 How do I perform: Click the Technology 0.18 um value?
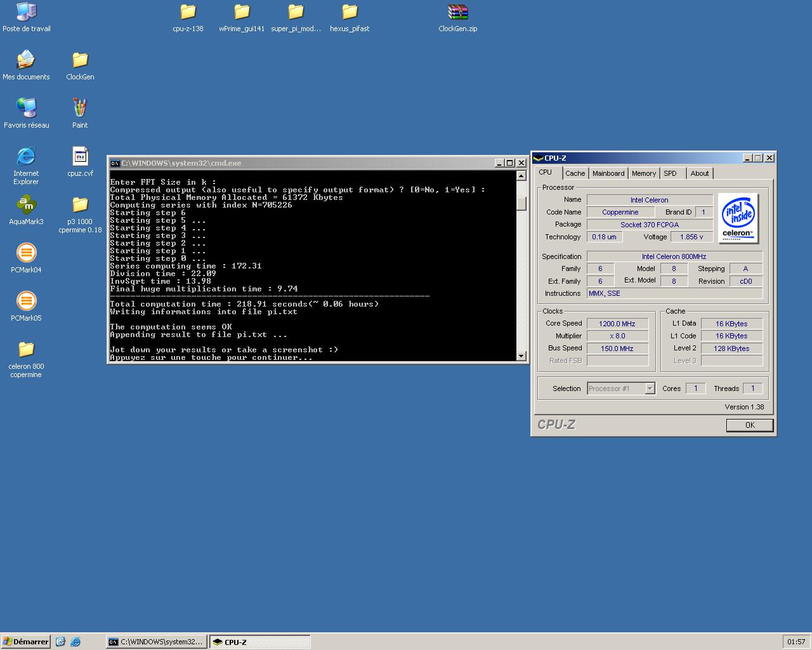pos(604,237)
